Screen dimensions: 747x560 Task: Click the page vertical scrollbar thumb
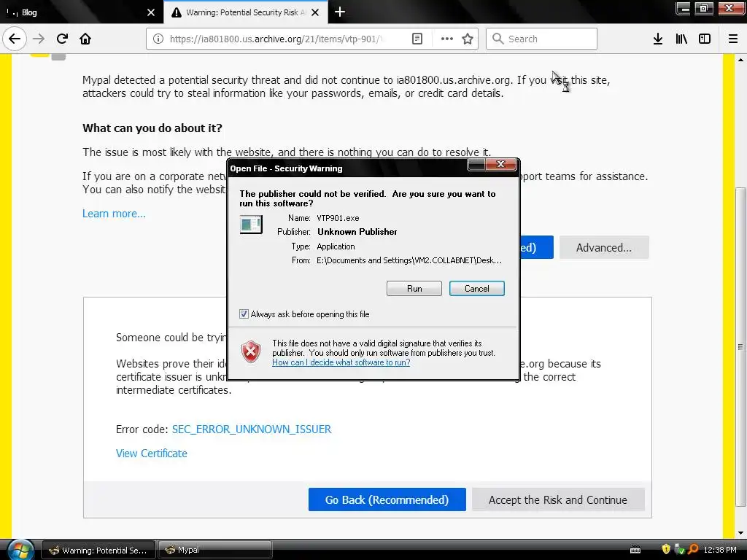point(740,346)
